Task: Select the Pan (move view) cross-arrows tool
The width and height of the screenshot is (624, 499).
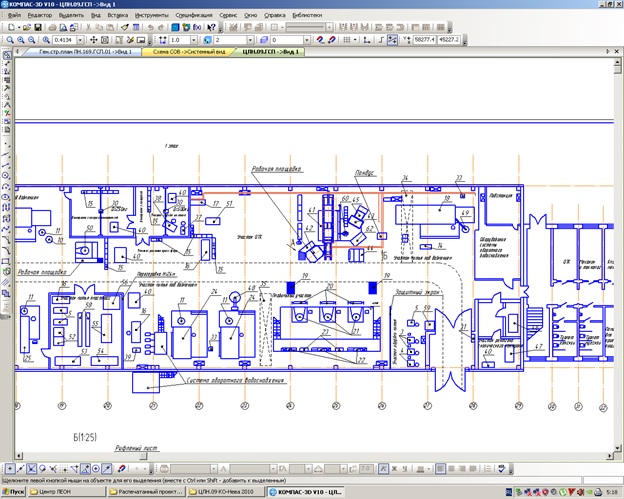Action: 94,40
